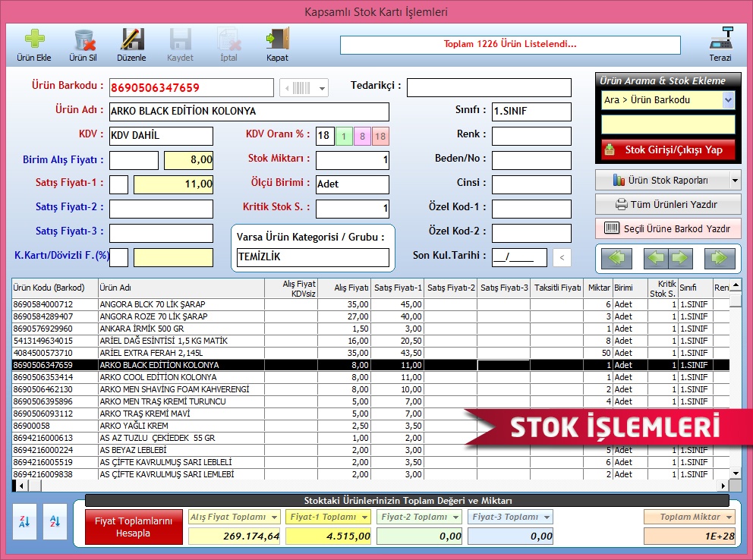Click the Ürün Adı column header
Viewport: 753px width, 560px height.
click(x=181, y=288)
